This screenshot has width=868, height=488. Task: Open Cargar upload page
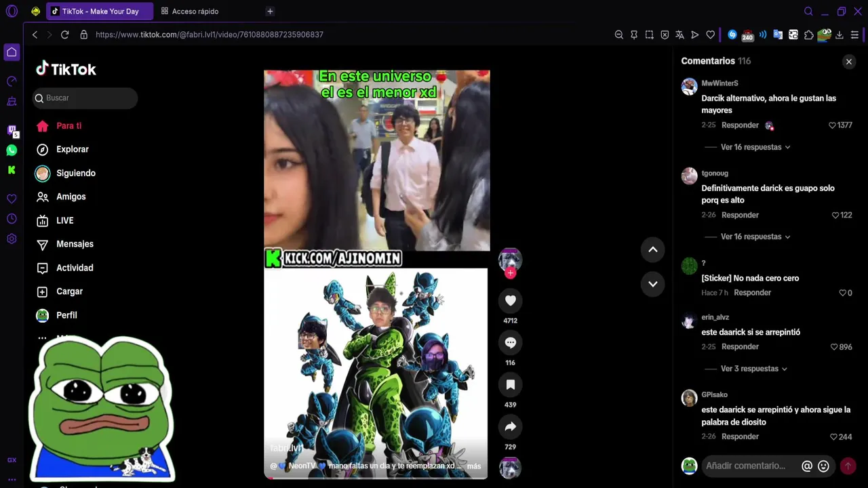pyautogui.click(x=69, y=291)
